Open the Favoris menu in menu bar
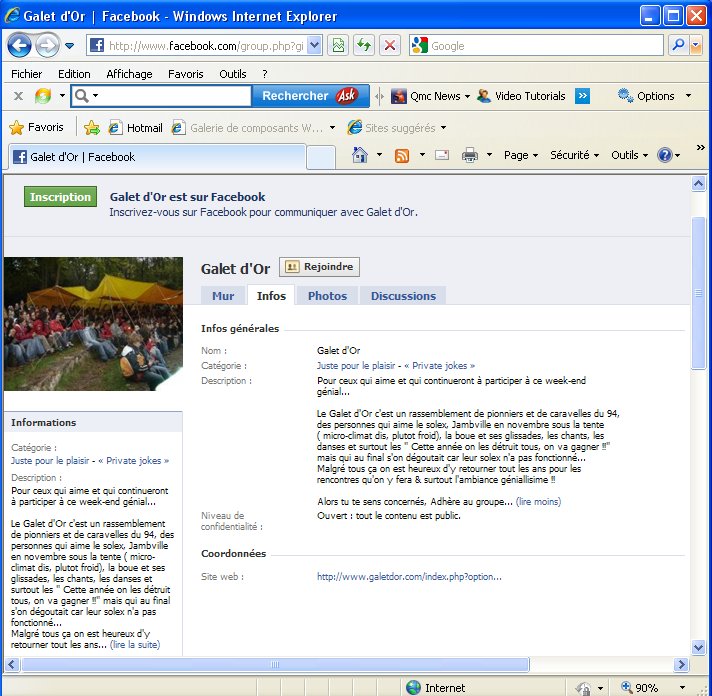Screen dimensions: 712x696 coord(185,74)
